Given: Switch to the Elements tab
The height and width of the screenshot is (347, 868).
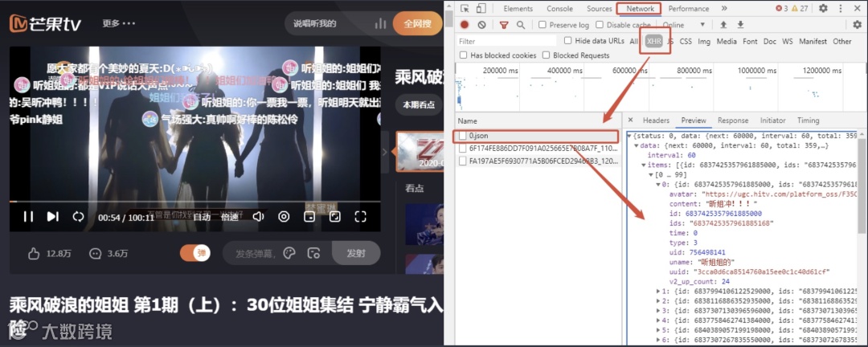Looking at the screenshot, I should point(518,9).
